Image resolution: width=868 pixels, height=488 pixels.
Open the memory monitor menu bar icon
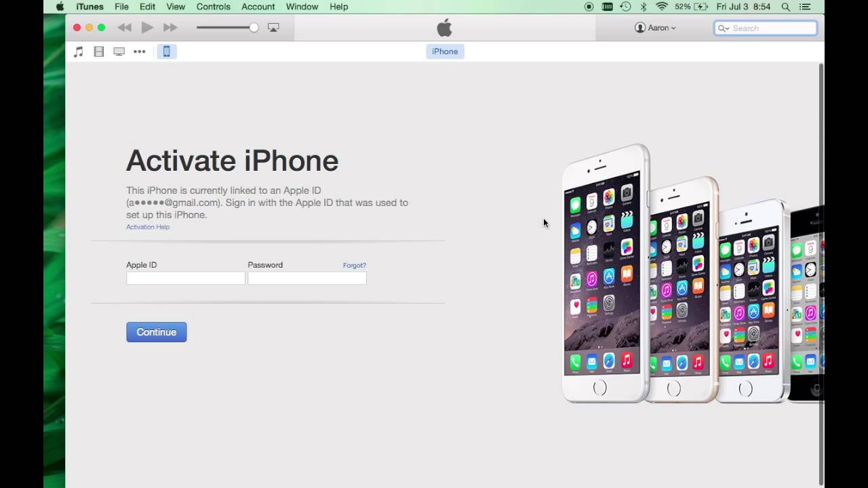pos(608,7)
